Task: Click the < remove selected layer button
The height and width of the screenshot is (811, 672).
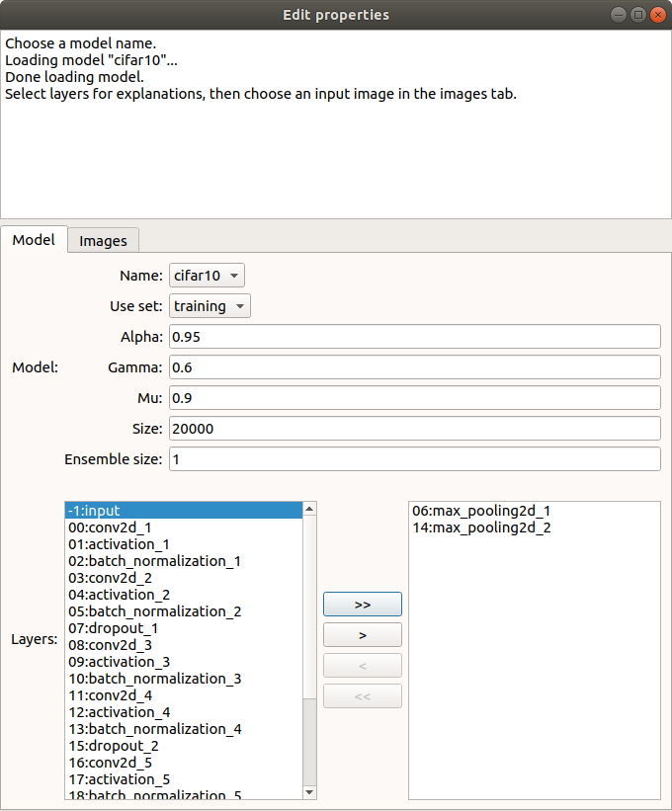Action: [363, 665]
